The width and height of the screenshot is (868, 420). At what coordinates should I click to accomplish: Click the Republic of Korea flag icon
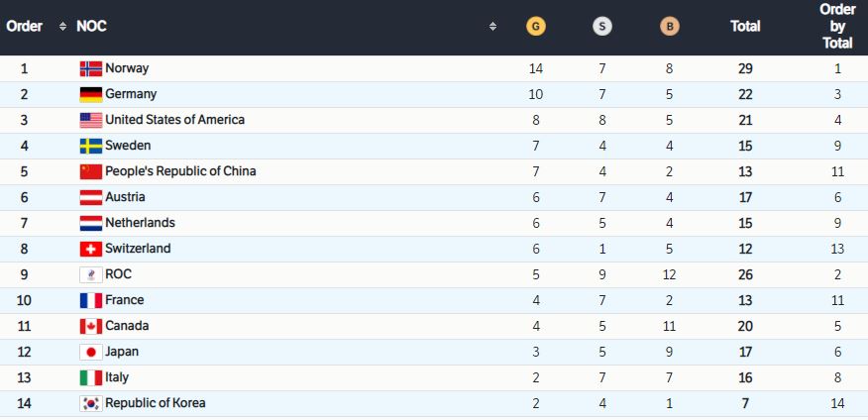(x=90, y=403)
